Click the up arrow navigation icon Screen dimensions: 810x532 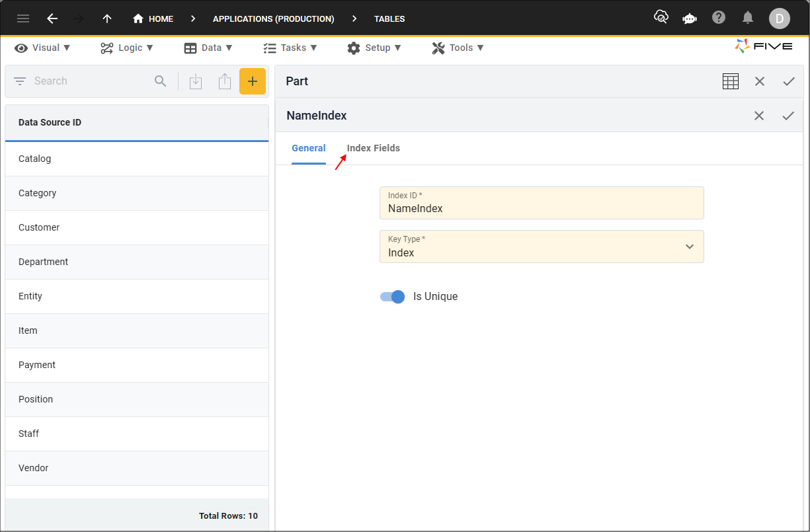click(107, 19)
